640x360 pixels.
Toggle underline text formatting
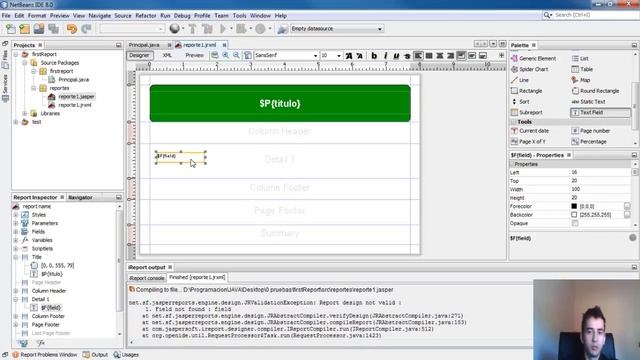point(396,56)
